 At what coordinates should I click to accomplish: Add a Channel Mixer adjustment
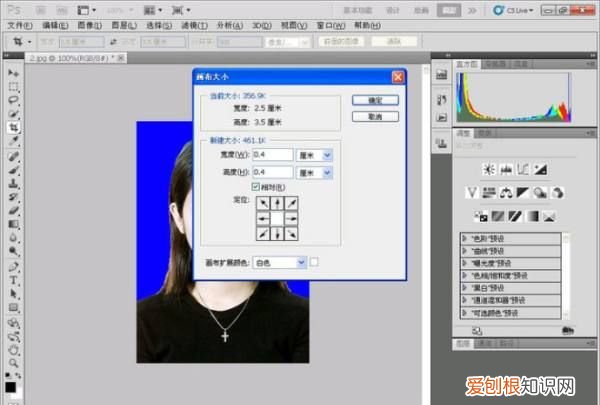click(x=557, y=193)
